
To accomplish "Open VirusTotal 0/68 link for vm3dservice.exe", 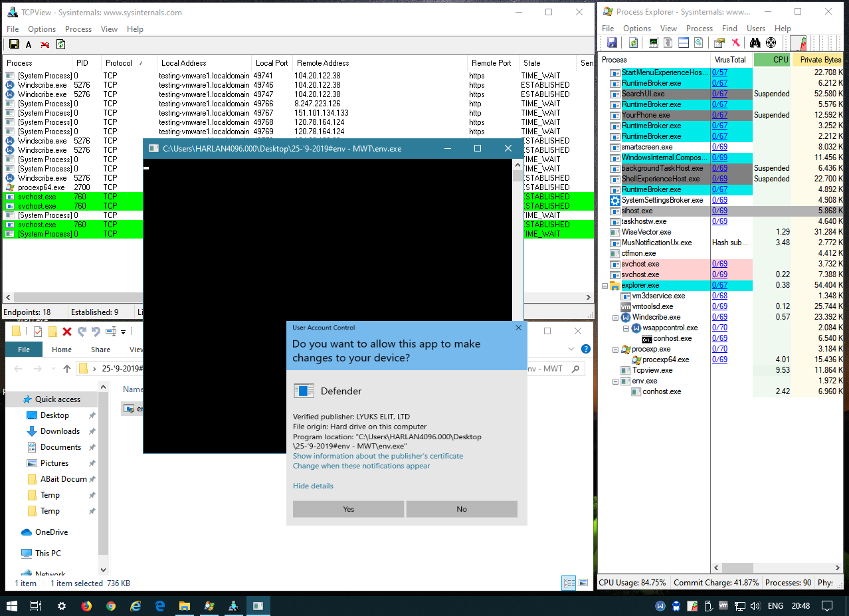I will (x=719, y=296).
